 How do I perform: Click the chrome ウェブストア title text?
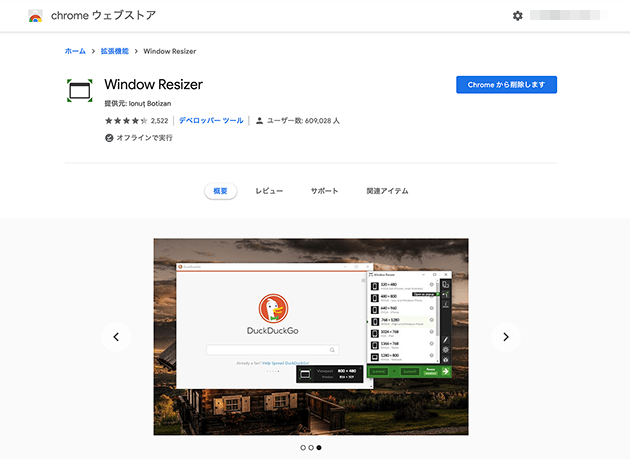pyautogui.click(x=103, y=15)
